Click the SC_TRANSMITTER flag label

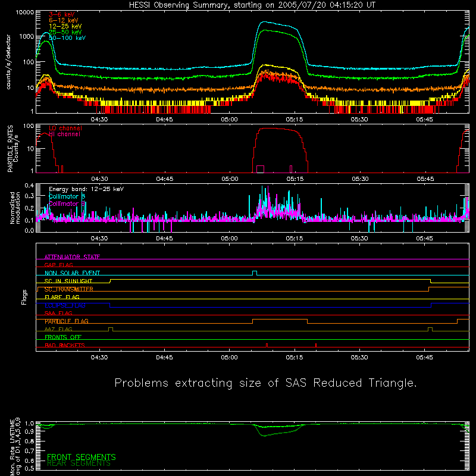point(68,289)
